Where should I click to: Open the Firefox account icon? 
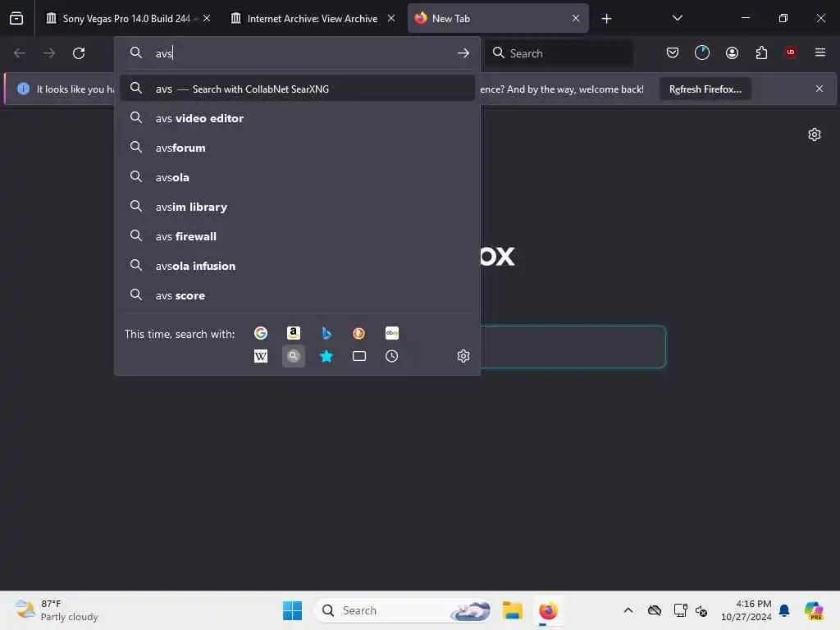pos(732,52)
